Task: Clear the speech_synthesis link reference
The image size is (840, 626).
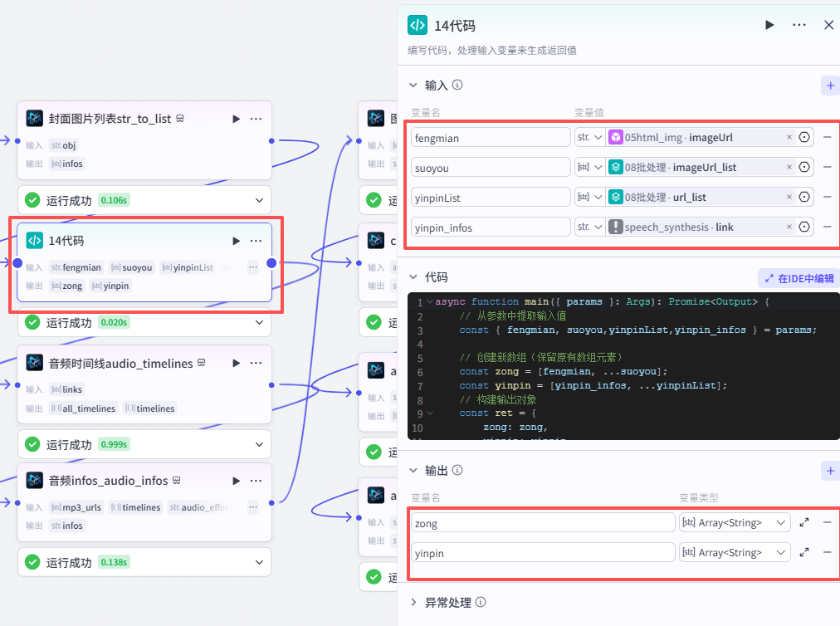Action: tap(789, 227)
